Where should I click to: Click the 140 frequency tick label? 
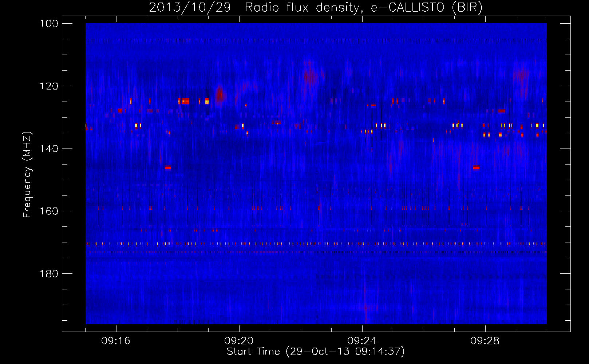click(49, 149)
